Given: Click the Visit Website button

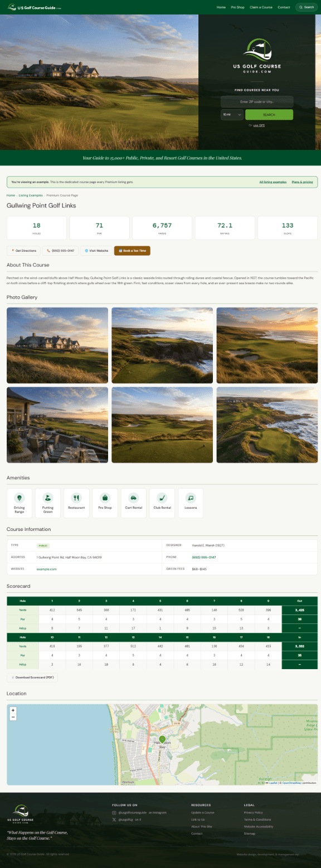Looking at the screenshot, I should tap(96, 251).
